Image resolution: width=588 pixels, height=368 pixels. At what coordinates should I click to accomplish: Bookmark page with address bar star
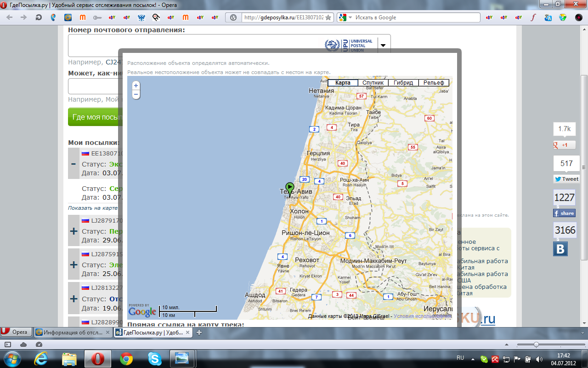[328, 17]
